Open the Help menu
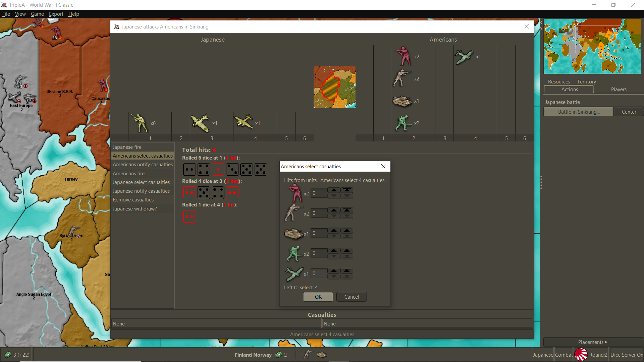Screen dimensions: 644x362 [73, 14]
